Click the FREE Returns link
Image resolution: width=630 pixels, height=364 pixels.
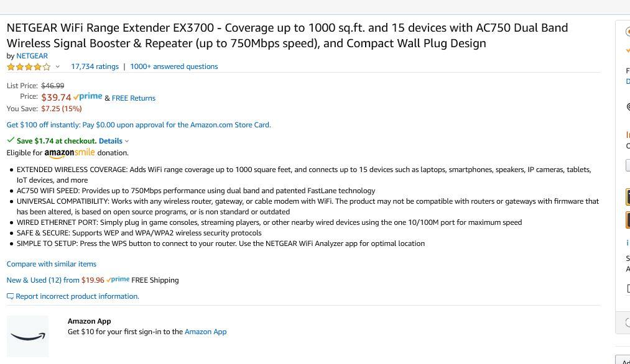(133, 98)
